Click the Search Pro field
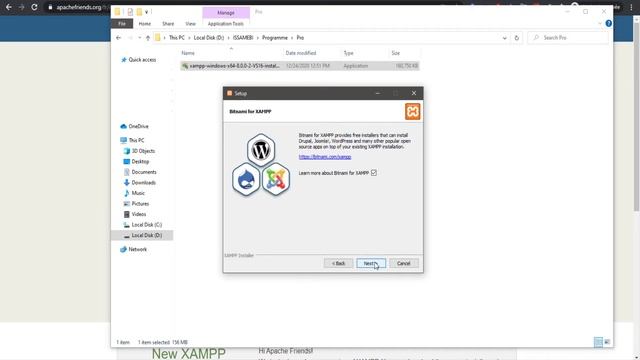 coord(568,38)
